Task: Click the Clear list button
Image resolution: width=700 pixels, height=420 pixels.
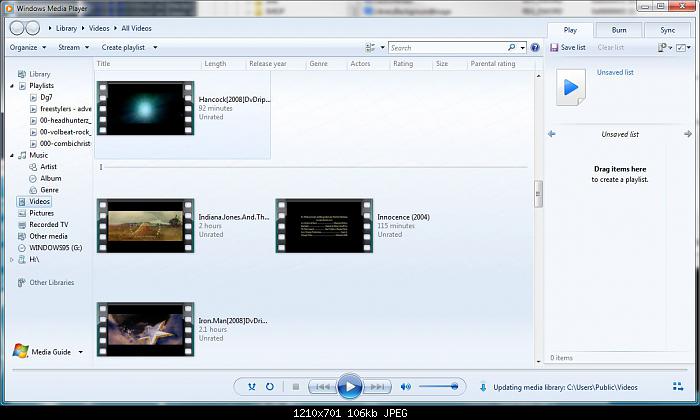Action: pos(610,47)
